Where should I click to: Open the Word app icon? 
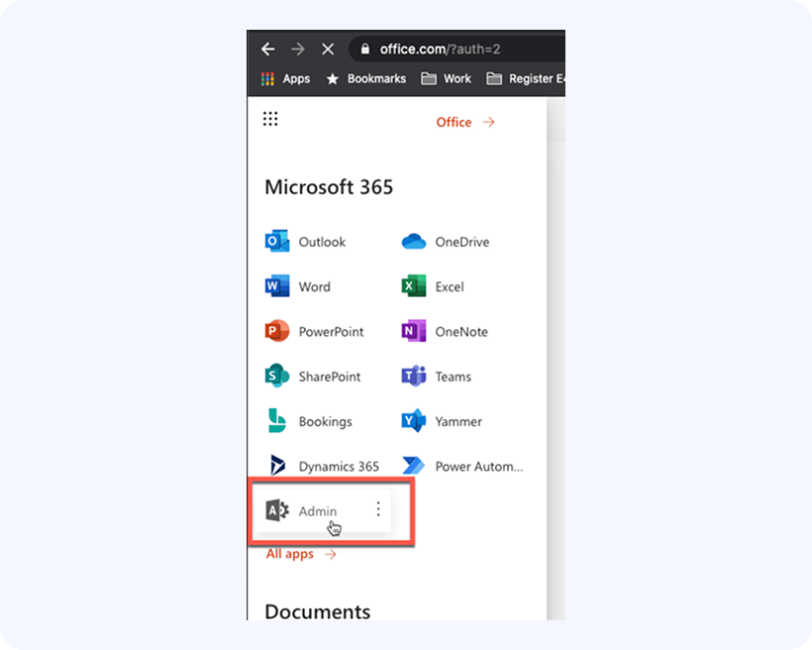click(x=277, y=286)
